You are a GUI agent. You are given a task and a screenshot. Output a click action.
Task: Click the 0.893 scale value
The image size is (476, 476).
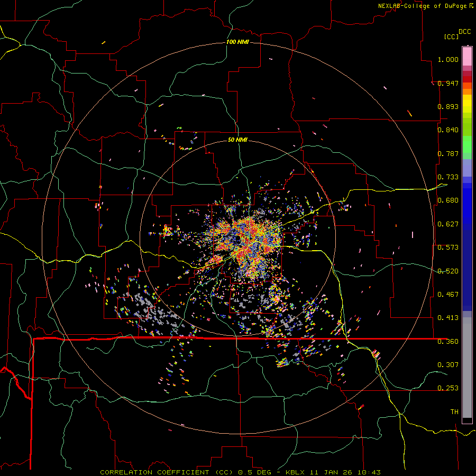(x=448, y=106)
